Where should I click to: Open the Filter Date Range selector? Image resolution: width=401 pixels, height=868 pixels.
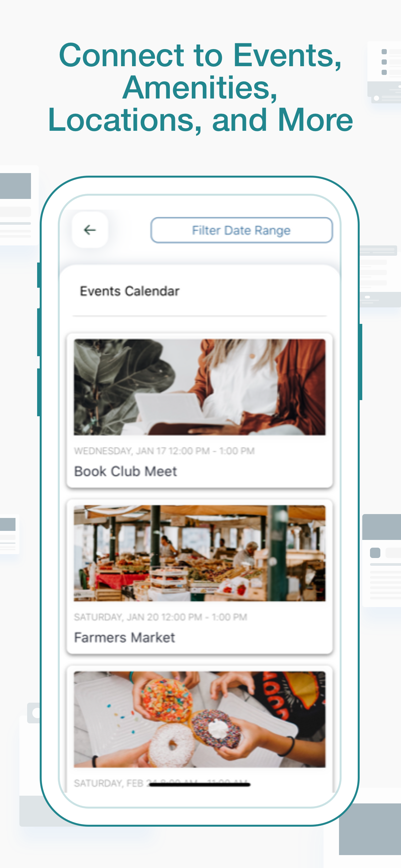point(241,230)
